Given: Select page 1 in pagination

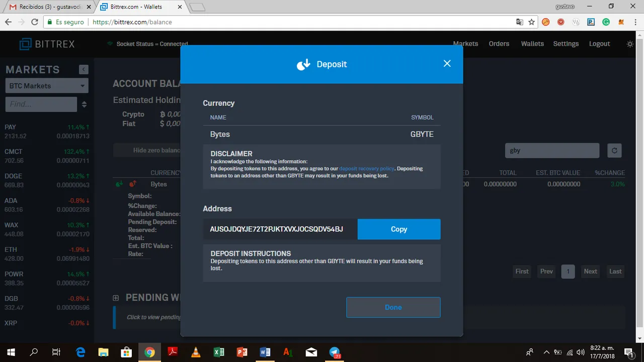Looking at the screenshot, I should 568,271.
